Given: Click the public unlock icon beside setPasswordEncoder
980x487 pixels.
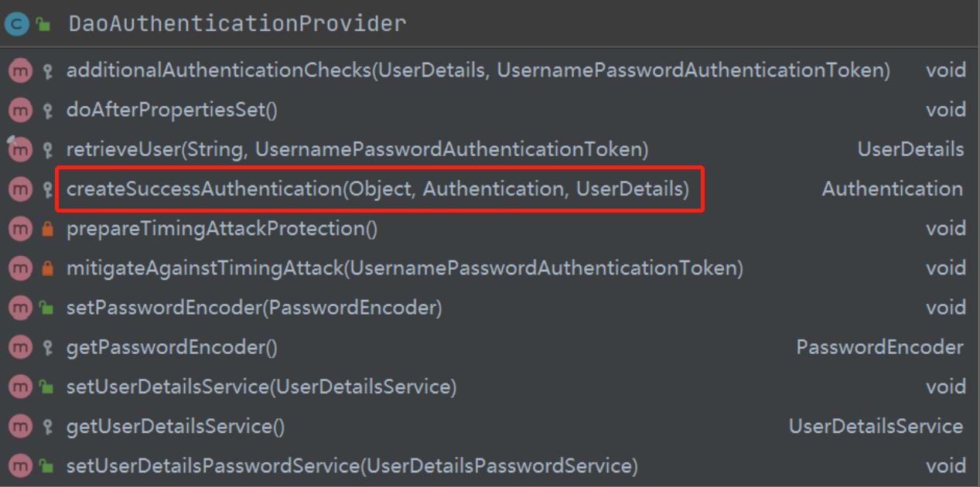Looking at the screenshot, I should pos(48,307).
